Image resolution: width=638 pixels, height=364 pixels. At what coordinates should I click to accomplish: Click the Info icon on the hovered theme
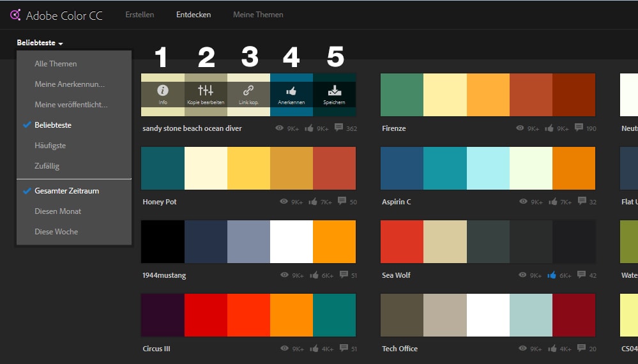[x=163, y=91]
